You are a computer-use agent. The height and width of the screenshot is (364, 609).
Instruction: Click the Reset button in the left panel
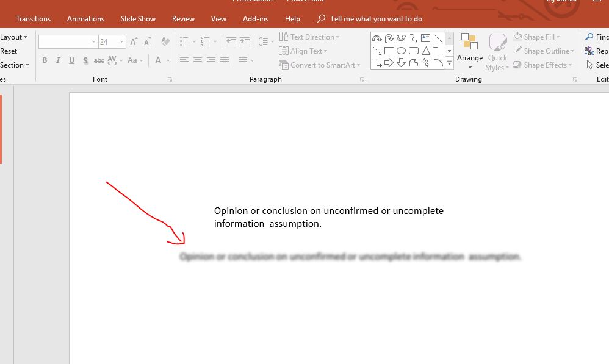tap(8, 51)
